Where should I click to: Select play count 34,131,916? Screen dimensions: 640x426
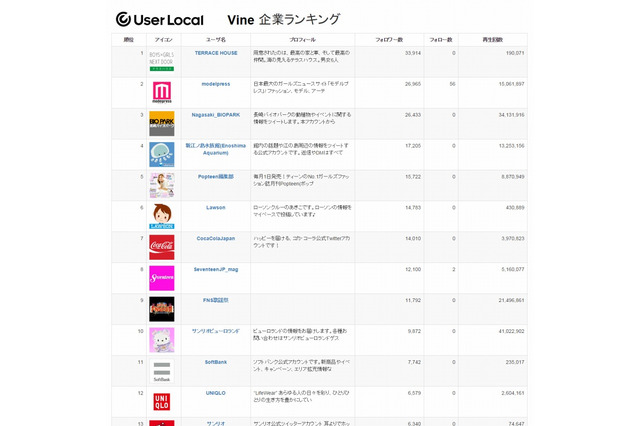click(x=511, y=115)
